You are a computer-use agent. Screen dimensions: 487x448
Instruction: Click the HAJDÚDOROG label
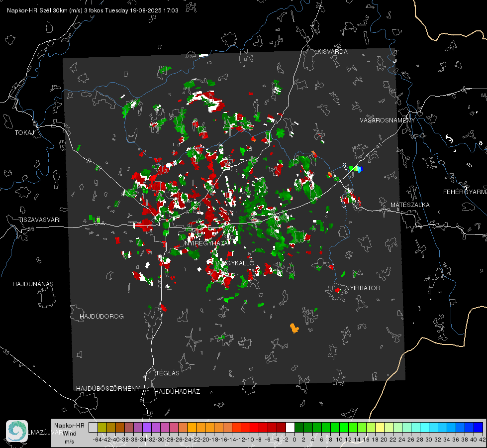[101, 317]
